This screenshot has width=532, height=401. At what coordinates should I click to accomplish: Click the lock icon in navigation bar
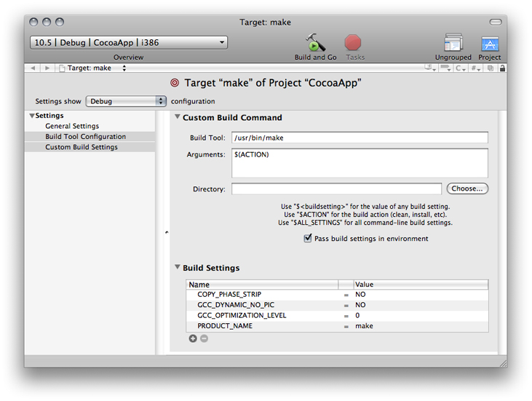pos(502,68)
